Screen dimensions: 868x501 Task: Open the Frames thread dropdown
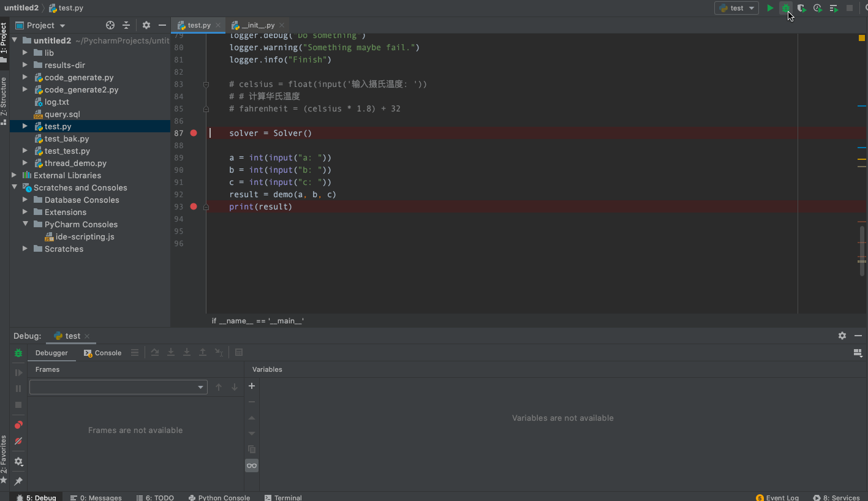[x=118, y=387]
